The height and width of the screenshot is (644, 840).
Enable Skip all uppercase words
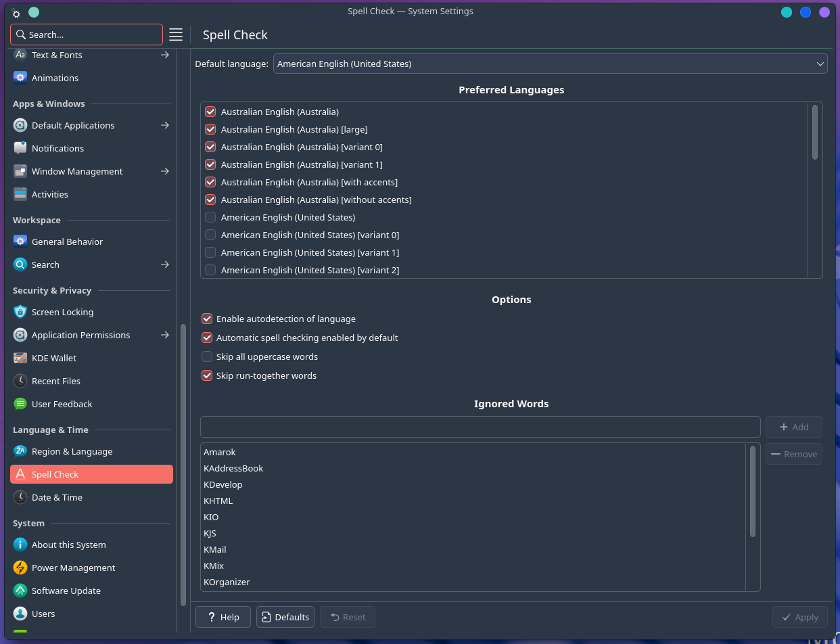click(207, 356)
